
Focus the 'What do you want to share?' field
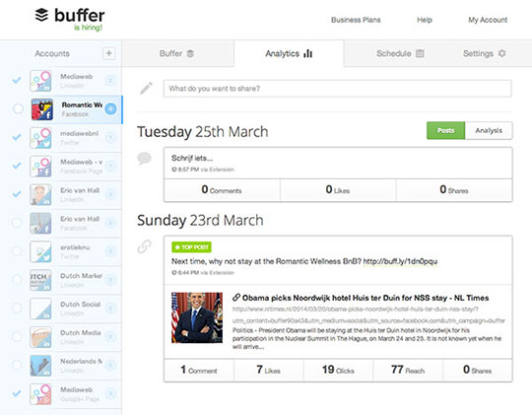337,89
